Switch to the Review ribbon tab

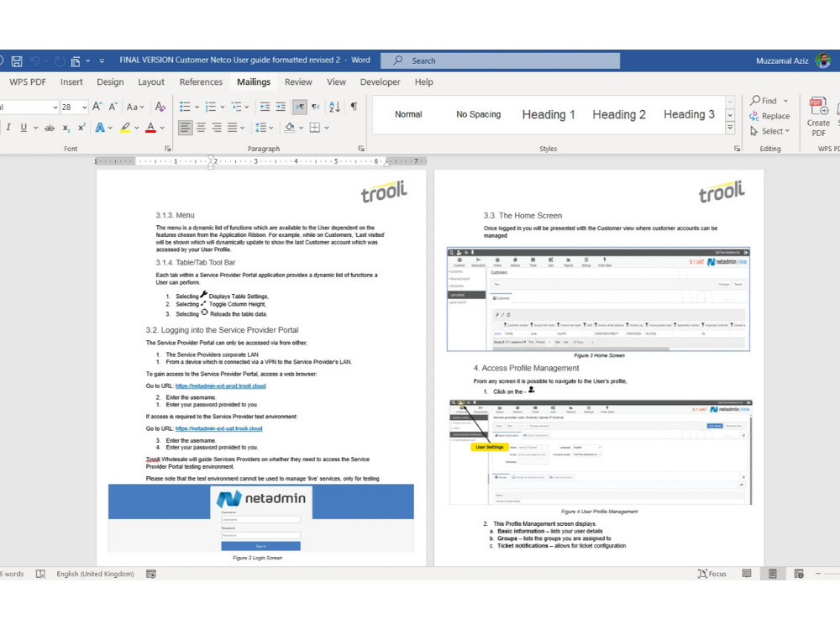pos(298,82)
